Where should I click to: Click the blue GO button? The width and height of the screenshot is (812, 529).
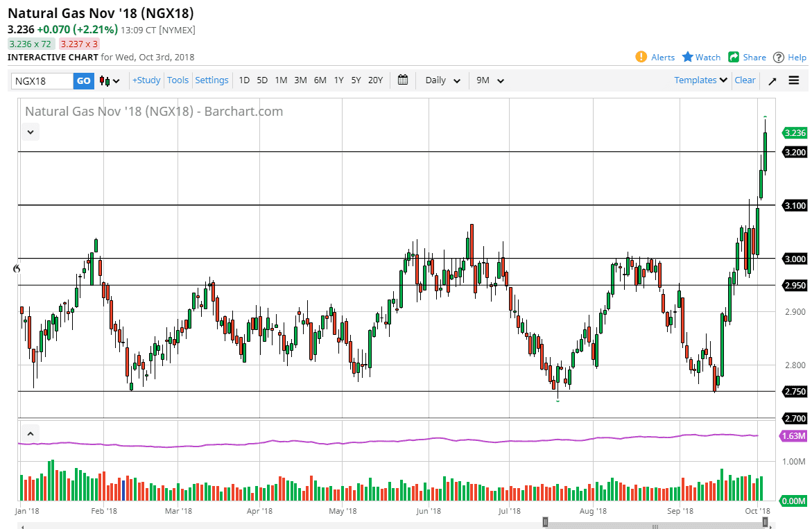click(x=83, y=80)
